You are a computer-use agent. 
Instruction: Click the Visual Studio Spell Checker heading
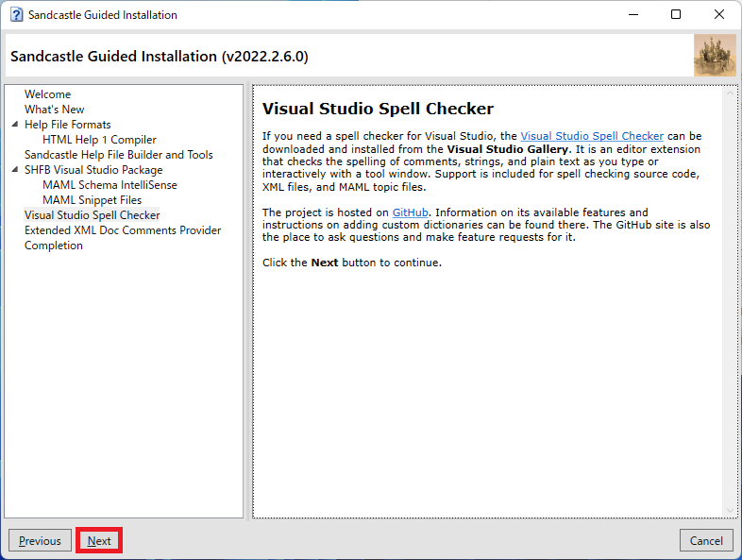(x=378, y=109)
